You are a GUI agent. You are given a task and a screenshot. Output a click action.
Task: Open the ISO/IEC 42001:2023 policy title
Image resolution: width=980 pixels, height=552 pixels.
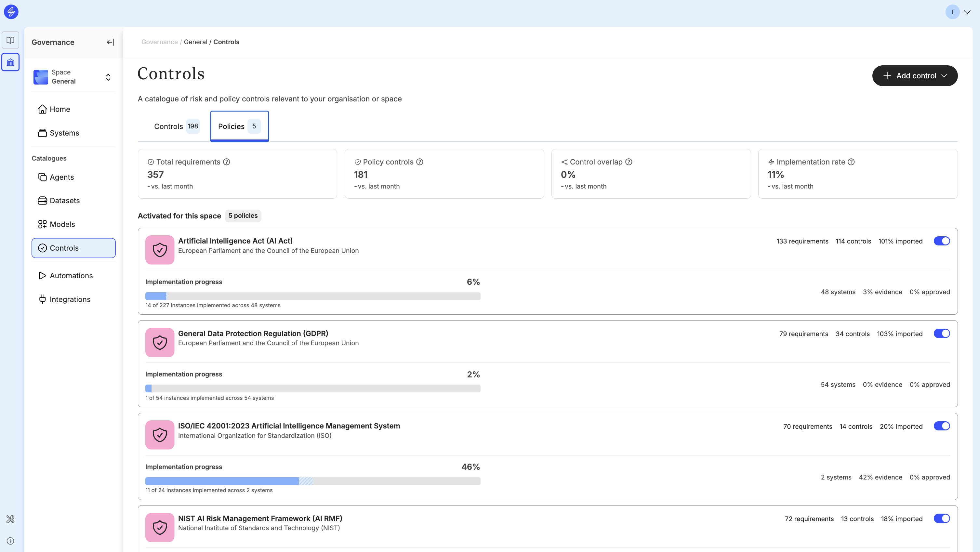289,426
